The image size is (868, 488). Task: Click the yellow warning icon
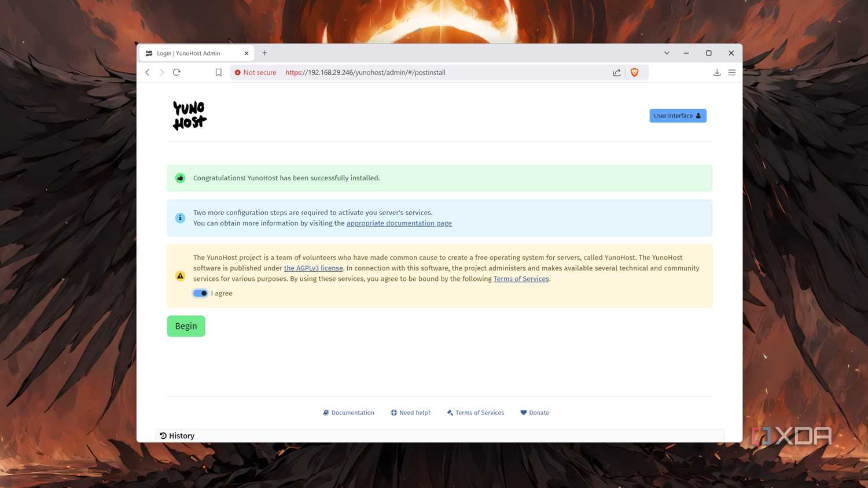pyautogui.click(x=180, y=276)
